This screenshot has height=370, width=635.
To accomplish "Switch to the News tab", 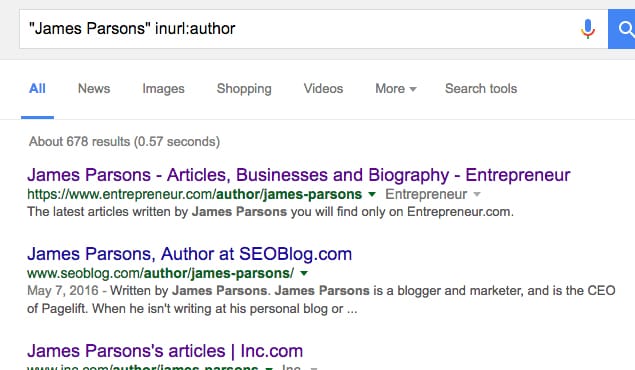I will 94,89.
